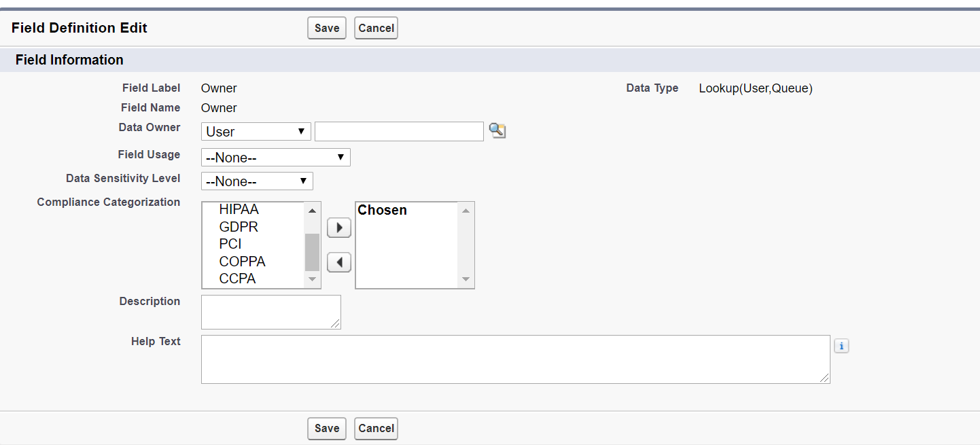
Task: Click the top Save button
Action: [x=327, y=28]
